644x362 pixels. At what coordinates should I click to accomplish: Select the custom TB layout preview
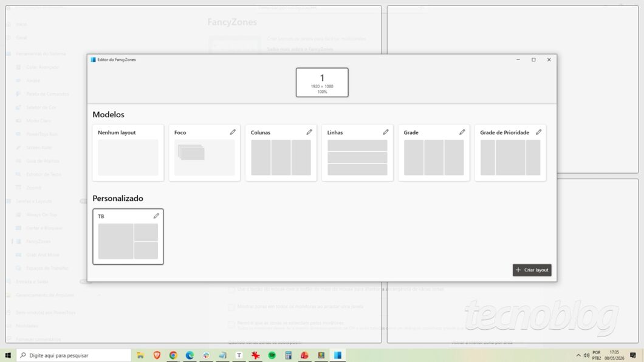(x=128, y=241)
